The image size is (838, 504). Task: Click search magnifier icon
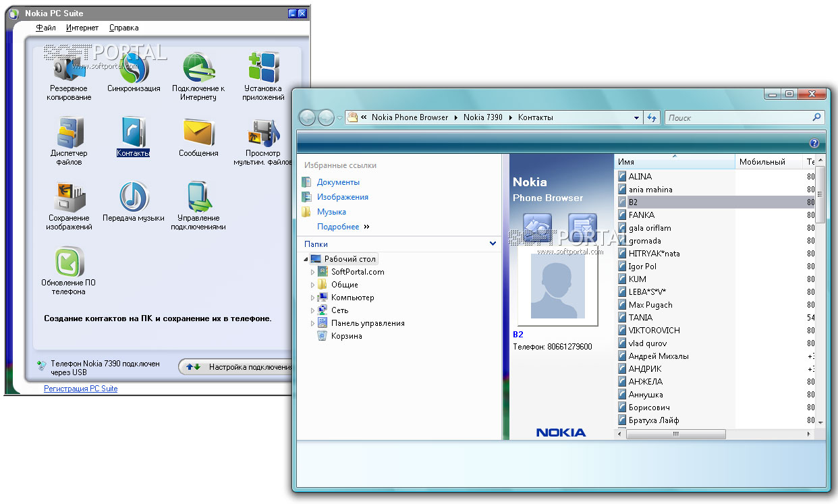pyautogui.click(x=817, y=117)
